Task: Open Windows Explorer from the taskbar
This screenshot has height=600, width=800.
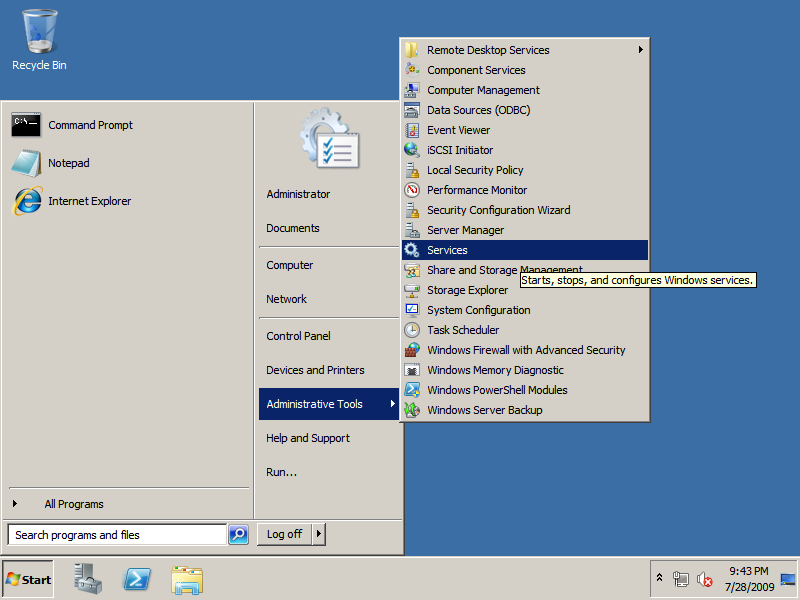Action: point(187,580)
